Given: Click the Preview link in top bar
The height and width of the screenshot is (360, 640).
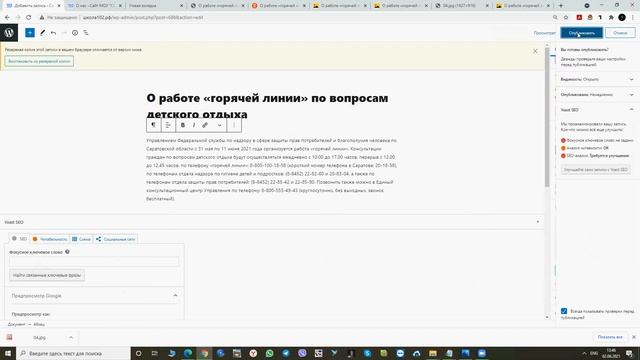Looking at the screenshot, I should (545, 33).
